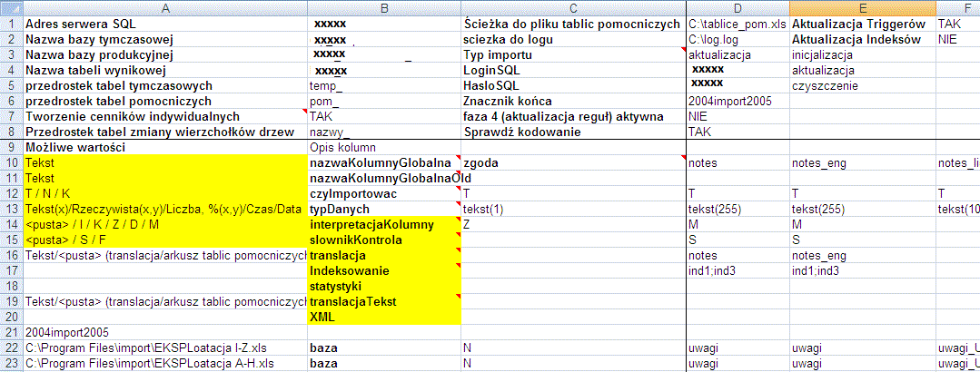Click '2004import2005' beside Znacznik końca
Image resolution: width=980 pixels, height=372 pixels.
point(737,101)
